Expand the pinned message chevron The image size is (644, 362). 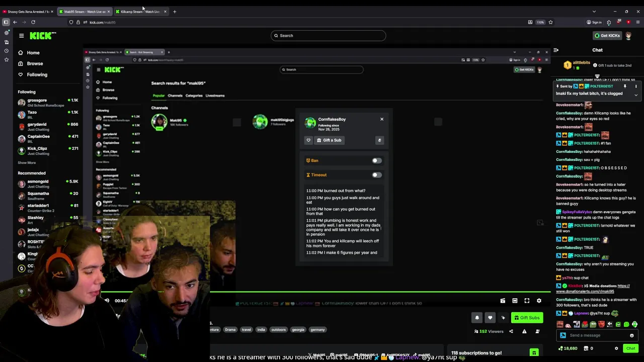point(636,95)
